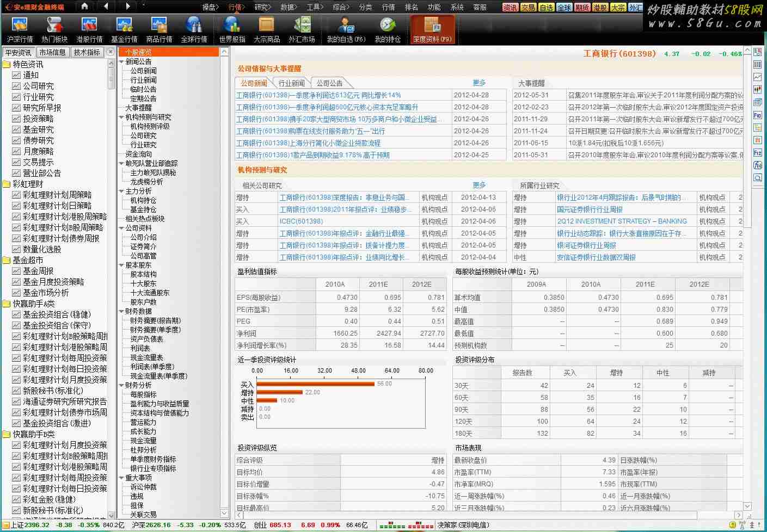
Task: Click the f(x) formula icon in right sidebar
Action: pos(757,165)
